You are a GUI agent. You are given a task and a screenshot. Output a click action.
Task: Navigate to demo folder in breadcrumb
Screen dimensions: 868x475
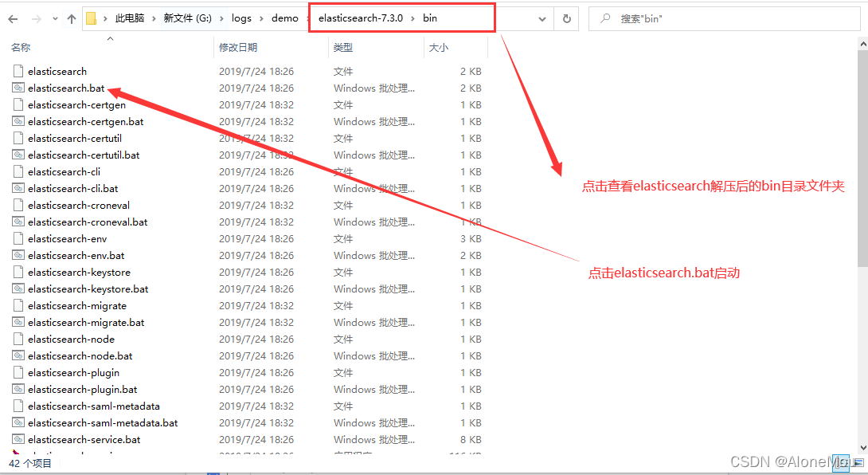285,18
